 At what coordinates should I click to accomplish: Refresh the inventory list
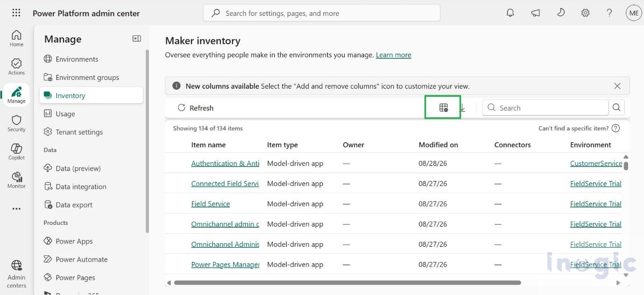coord(196,108)
